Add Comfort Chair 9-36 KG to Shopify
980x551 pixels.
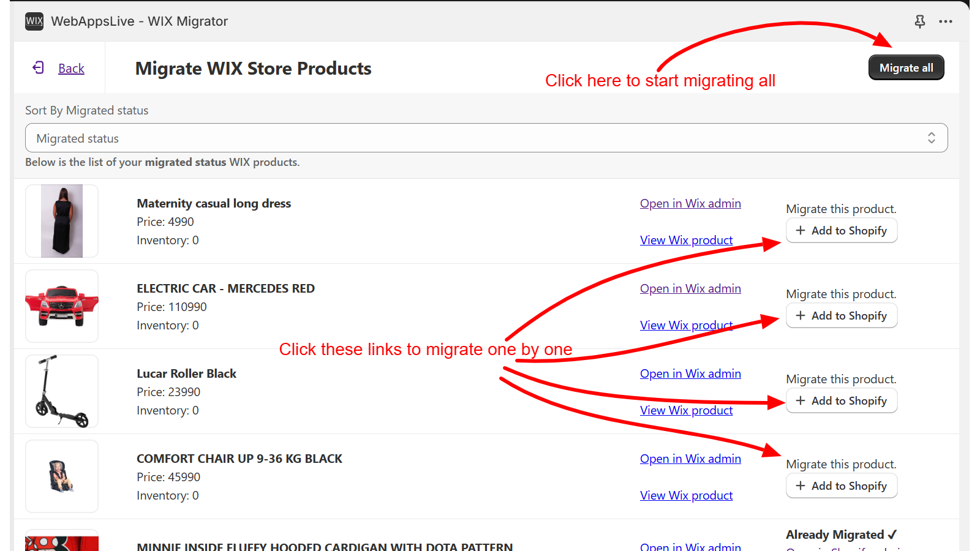click(x=842, y=485)
